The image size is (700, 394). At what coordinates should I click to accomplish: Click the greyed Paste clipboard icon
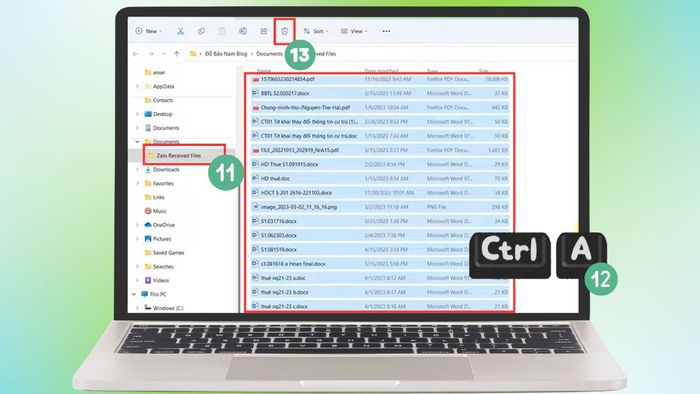point(222,31)
